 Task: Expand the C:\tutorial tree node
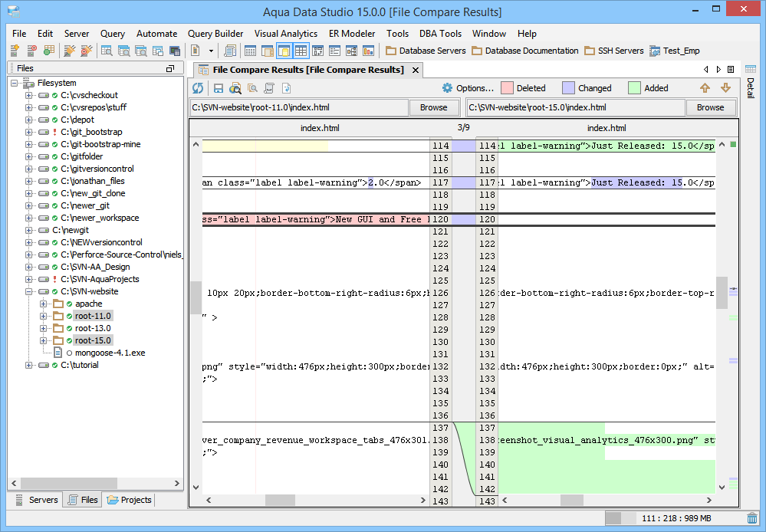coord(29,365)
